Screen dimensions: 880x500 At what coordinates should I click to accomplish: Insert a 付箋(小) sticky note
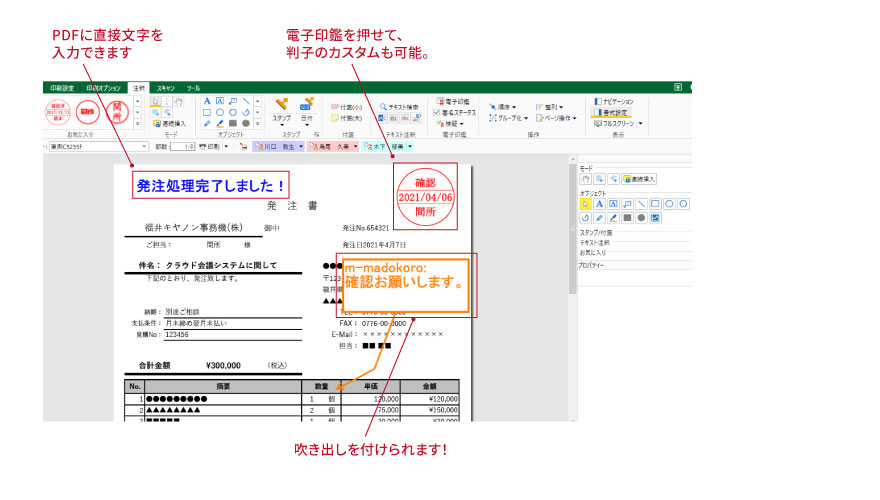[x=346, y=107]
